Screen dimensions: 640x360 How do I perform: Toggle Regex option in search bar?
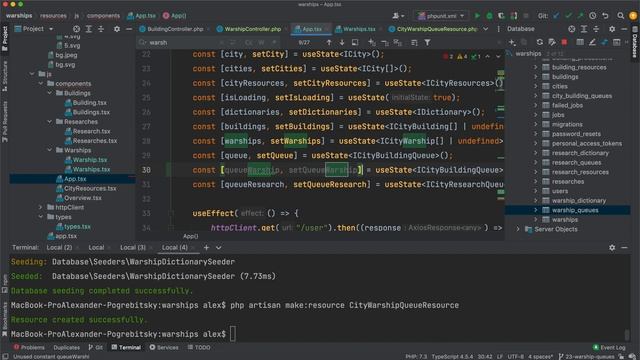coord(275,42)
